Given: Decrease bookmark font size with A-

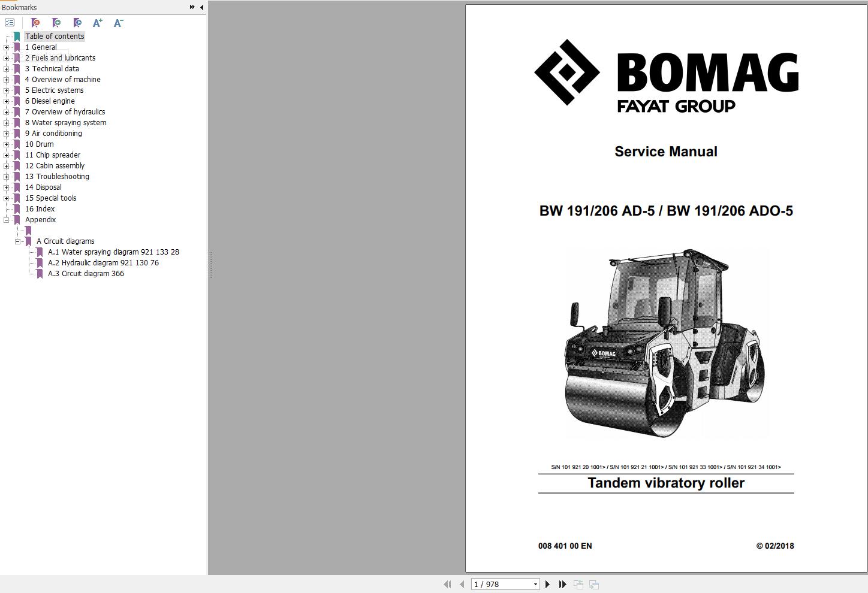Looking at the screenshot, I should pos(119,23).
